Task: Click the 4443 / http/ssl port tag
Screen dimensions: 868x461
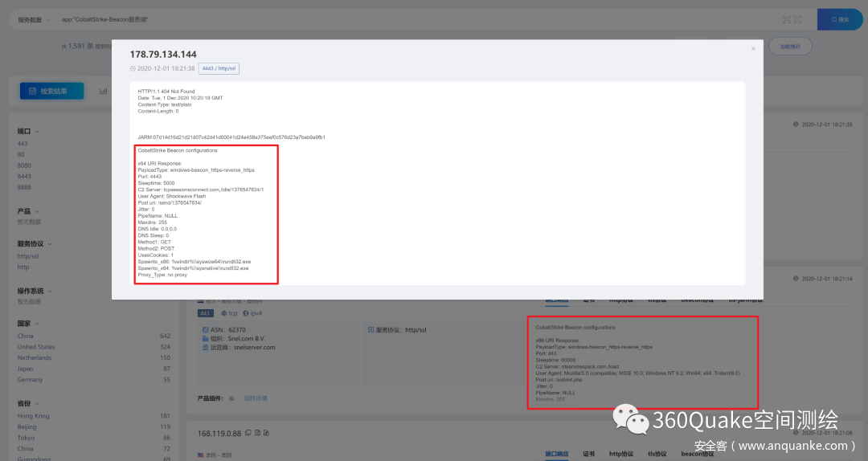Action: tap(219, 68)
